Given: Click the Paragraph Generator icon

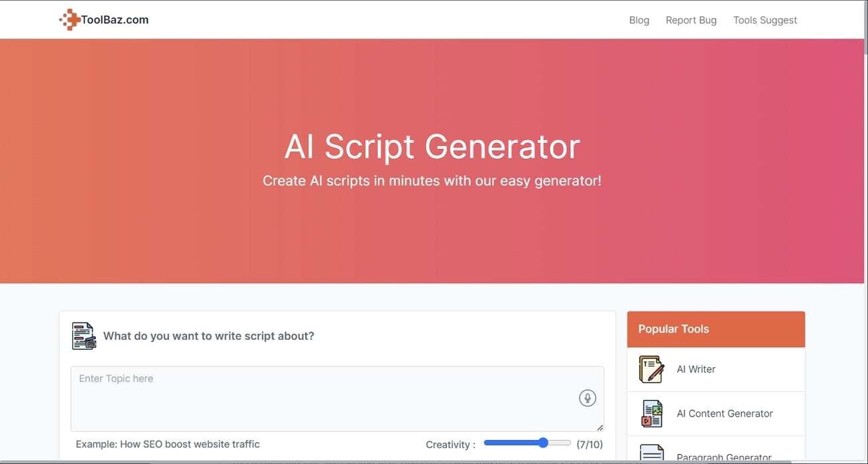Looking at the screenshot, I should [x=651, y=455].
